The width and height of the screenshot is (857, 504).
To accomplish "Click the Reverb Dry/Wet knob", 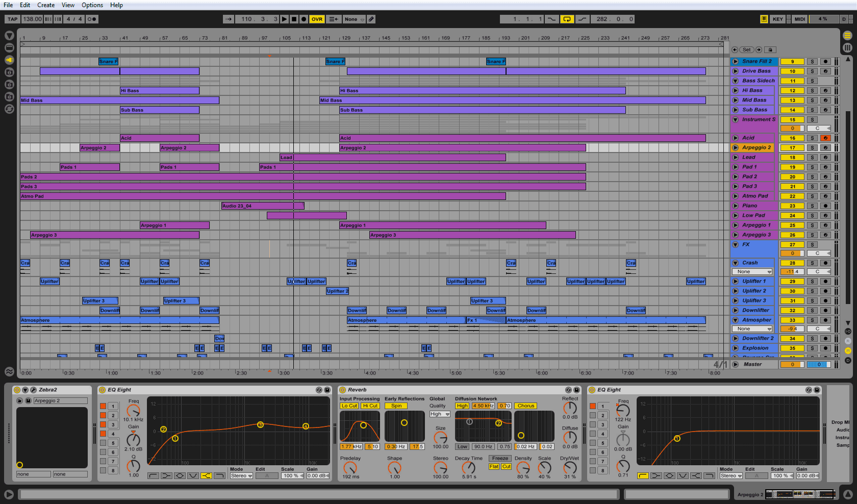I will coord(570,468).
